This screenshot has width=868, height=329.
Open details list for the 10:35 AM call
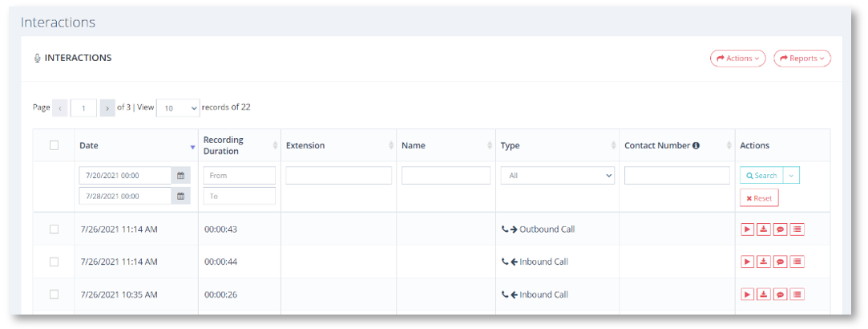797,294
